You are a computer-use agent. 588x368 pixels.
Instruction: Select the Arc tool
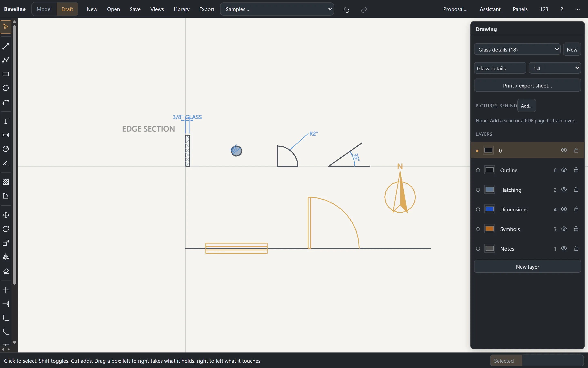point(6,102)
